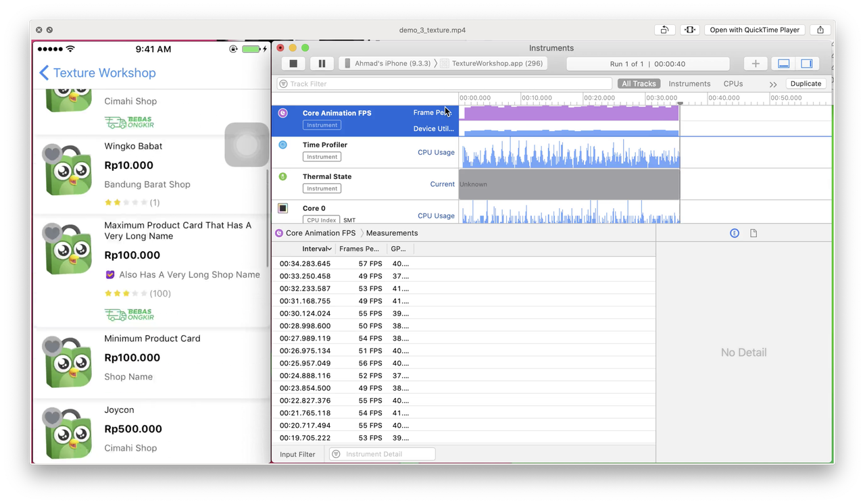
Task: Focus the Track Filter field
Action: pos(445,84)
